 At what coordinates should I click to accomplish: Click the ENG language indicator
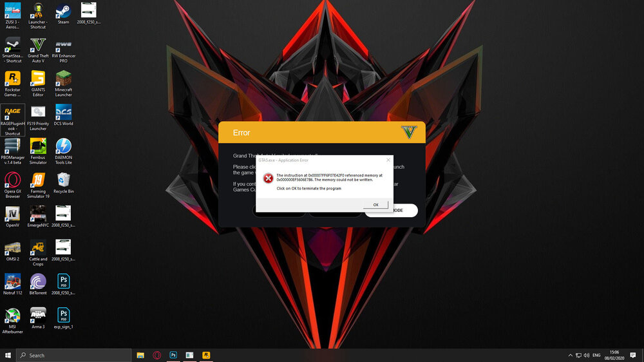(596, 356)
